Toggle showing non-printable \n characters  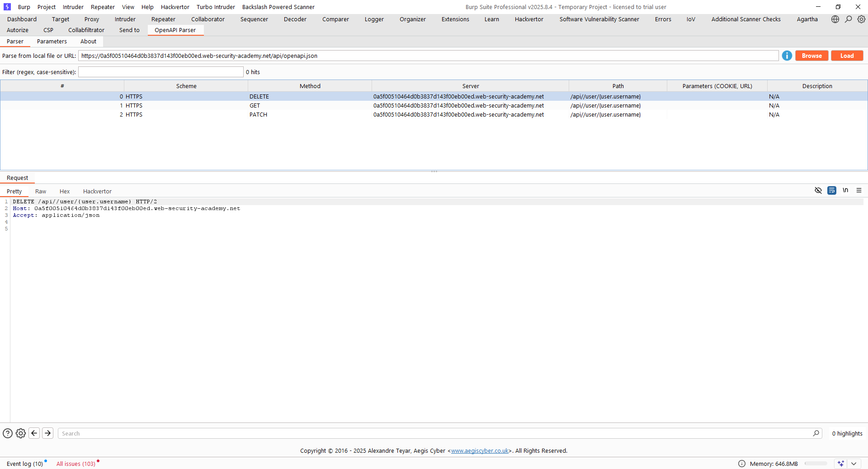tap(845, 191)
